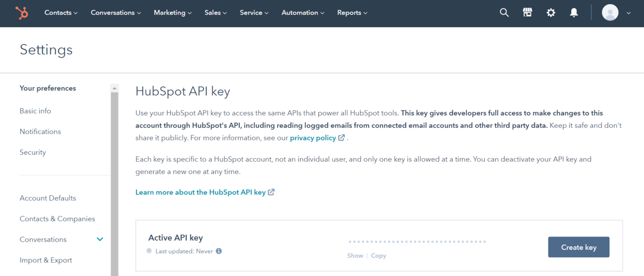Click the HubSpot sprocket logo
Viewport: 644px width, 276px height.
point(22,13)
